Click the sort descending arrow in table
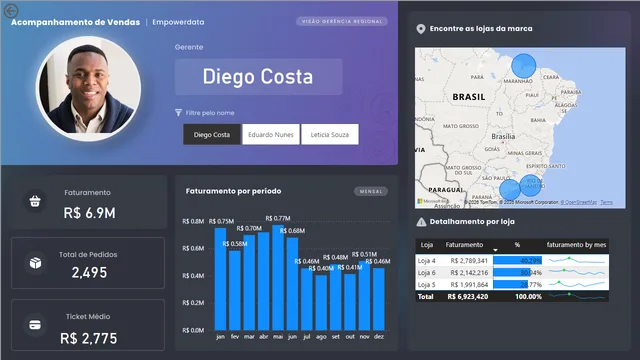This screenshot has height=360, width=640. click(x=495, y=250)
